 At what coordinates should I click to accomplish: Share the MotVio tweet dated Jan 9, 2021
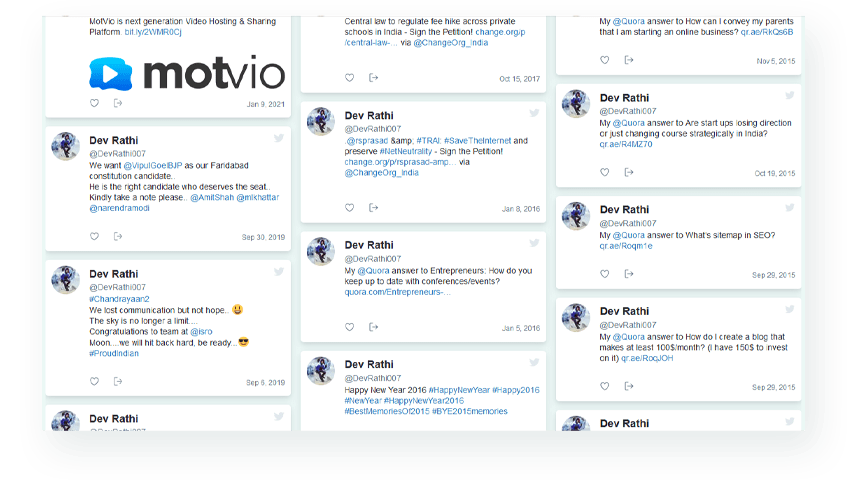[x=118, y=103]
